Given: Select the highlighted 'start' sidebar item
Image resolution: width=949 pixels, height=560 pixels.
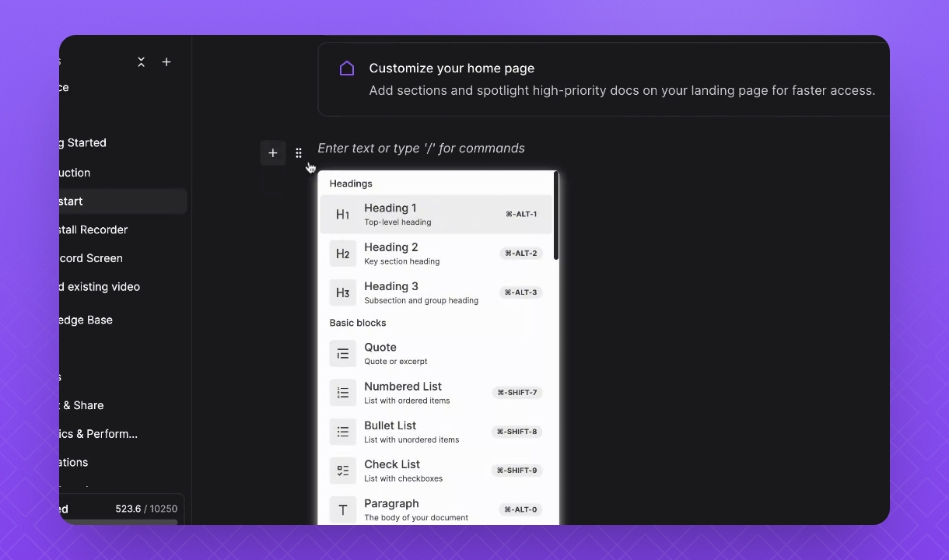Looking at the screenshot, I should point(123,201).
